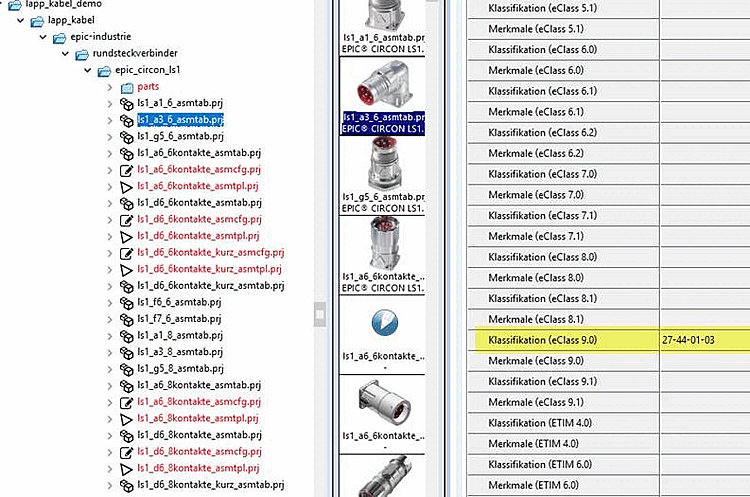Click the triangle icon of ls1_d6_6kontakte_kurz_asmtpl.prj
Screen dimensions: 750x497
click(x=126, y=269)
